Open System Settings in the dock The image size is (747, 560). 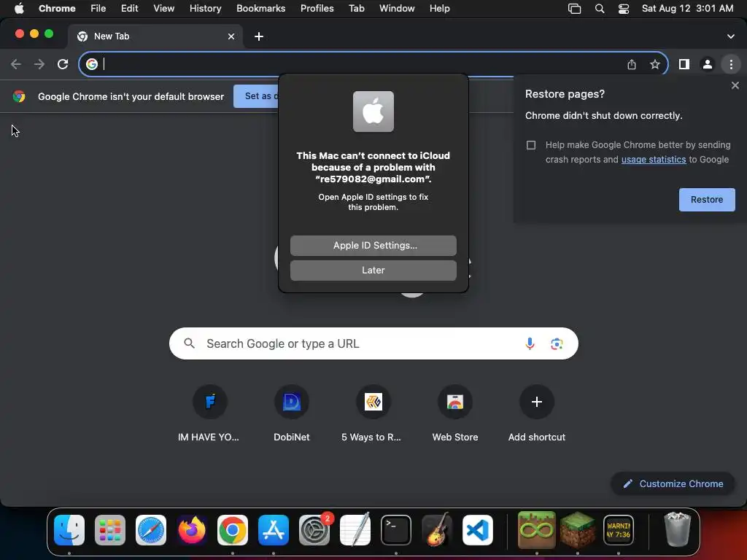314,530
